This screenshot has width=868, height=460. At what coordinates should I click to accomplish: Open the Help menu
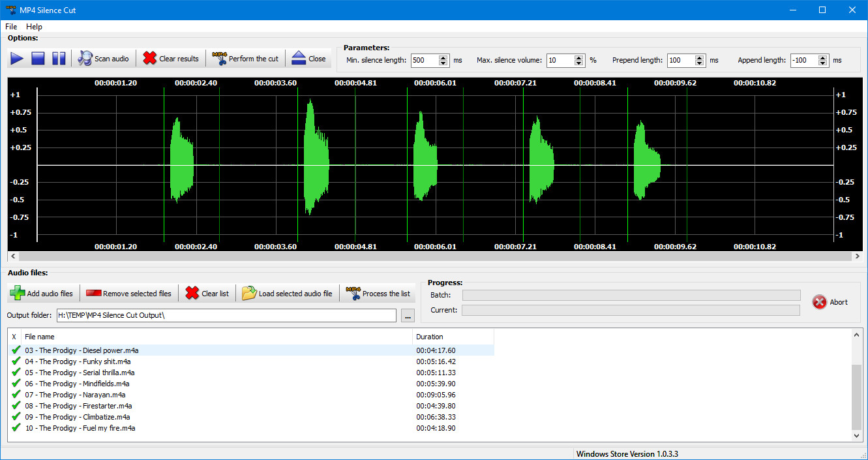(x=34, y=27)
